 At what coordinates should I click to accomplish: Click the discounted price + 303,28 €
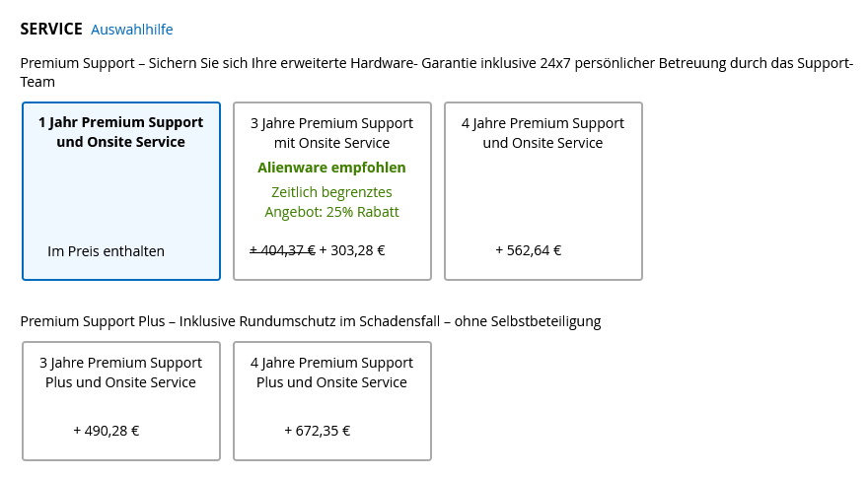(x=352, y=250)
